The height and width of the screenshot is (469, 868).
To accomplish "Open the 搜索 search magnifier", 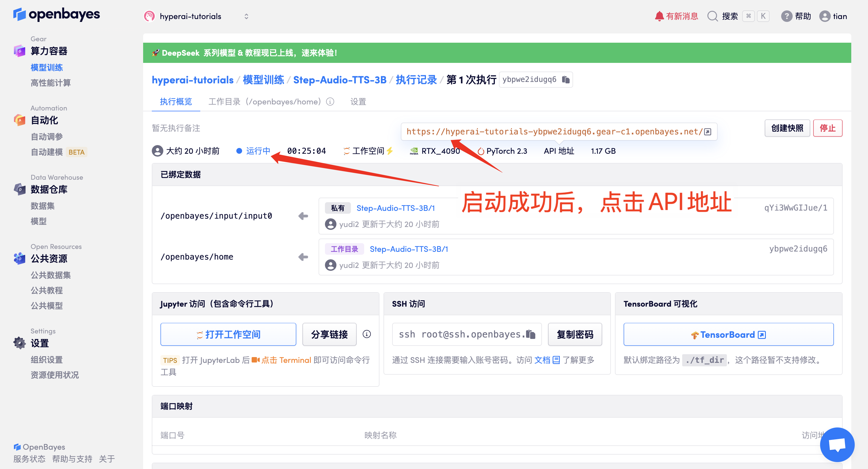I will (x=712, y=16).
